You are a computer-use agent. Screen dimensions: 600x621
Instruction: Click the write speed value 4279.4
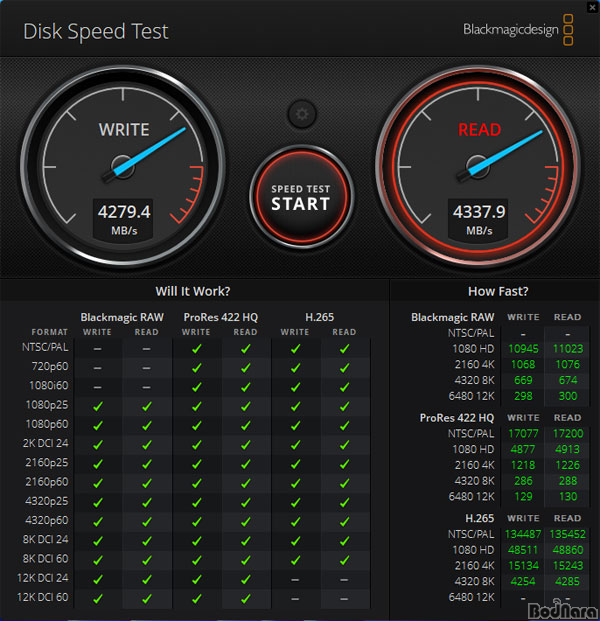124,212
